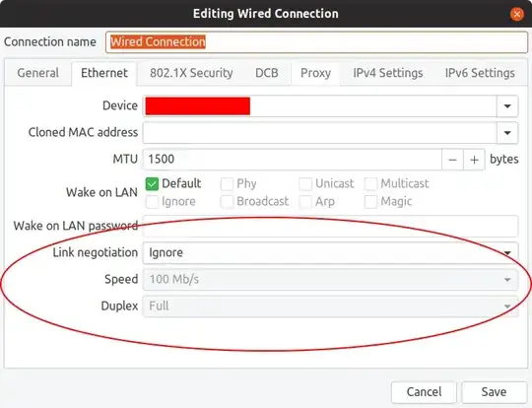
Task: Decrease MTU with the minus button
Action: pyautogui.click(x=452, y=160)
